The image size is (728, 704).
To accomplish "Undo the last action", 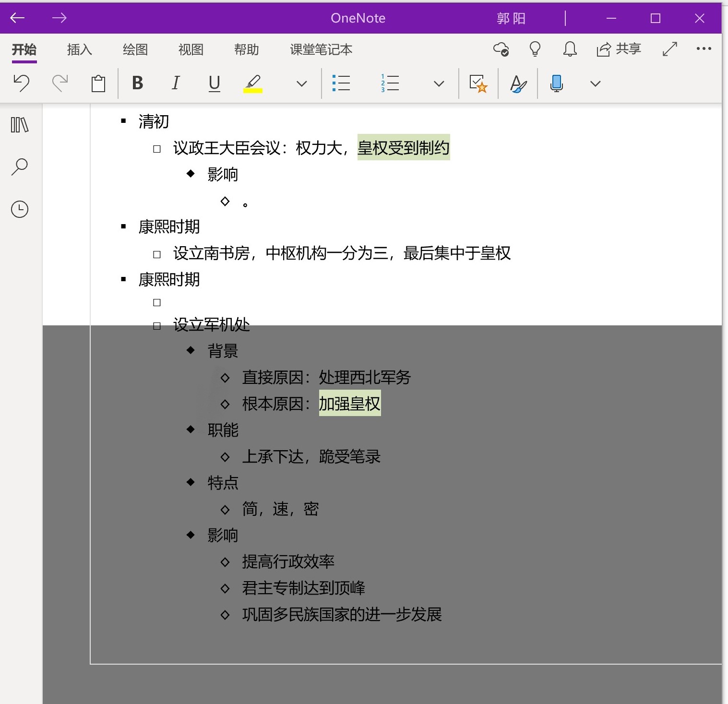I will (x=21, y=84).
